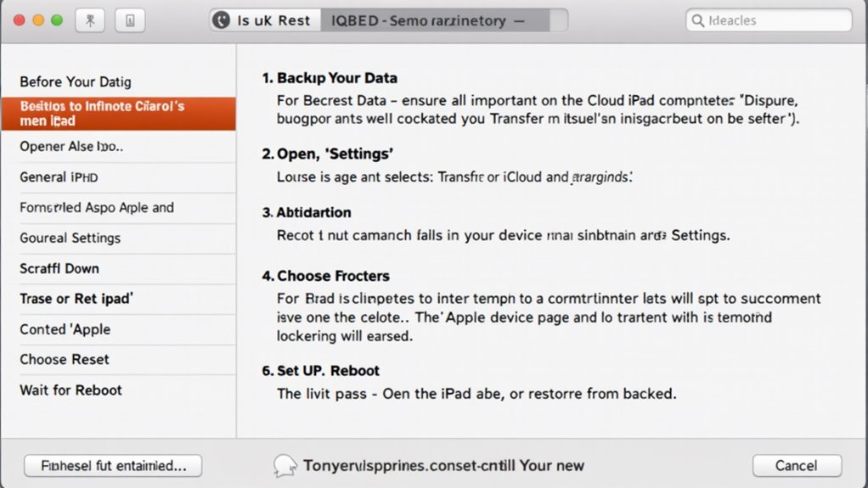Focus the 'Ideacles' search field

point(769,20)
